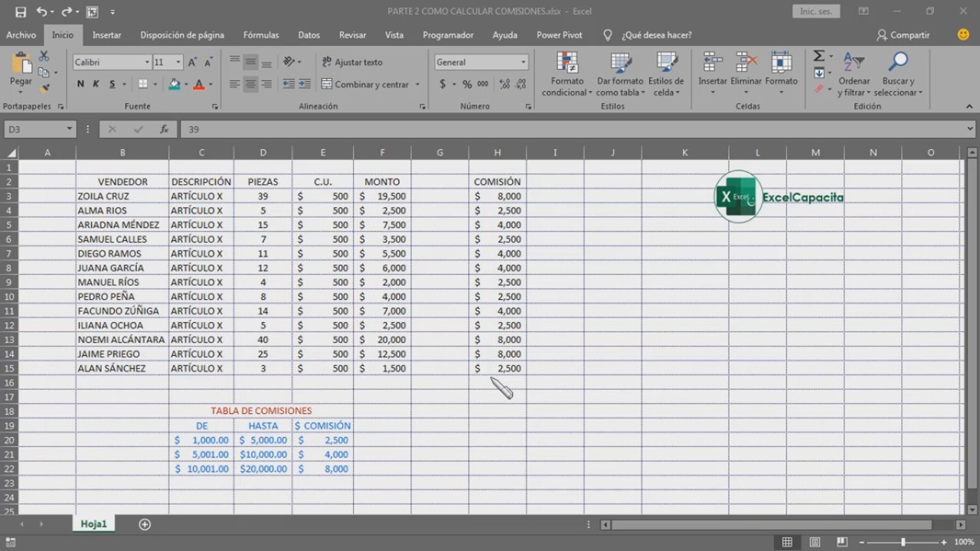Apply accounting number format ($)
This screenshot has width=980, height=551.
443,84
